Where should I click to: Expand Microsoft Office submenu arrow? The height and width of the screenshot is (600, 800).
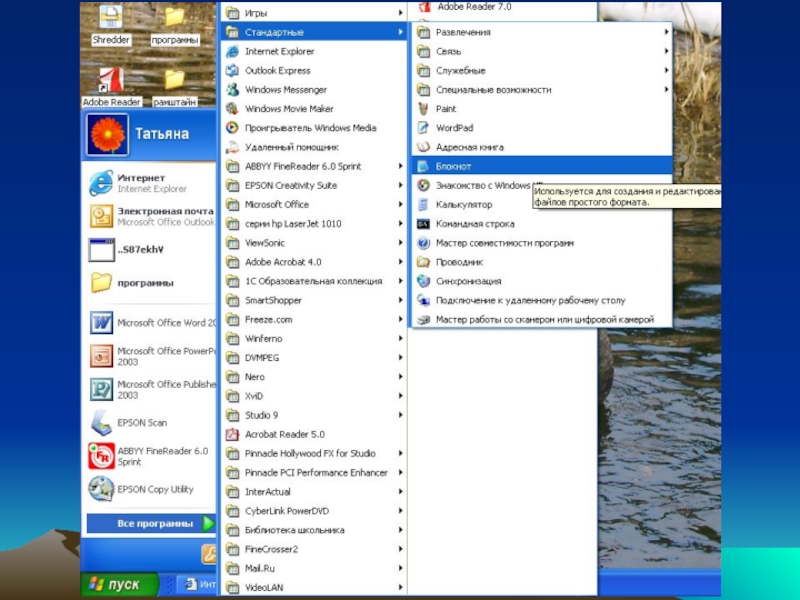click(401, 205)
